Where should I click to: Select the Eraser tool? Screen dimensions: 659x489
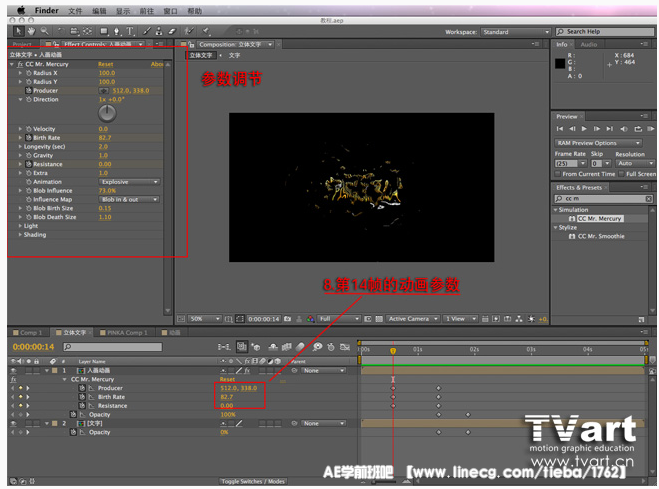pos(172,31)
